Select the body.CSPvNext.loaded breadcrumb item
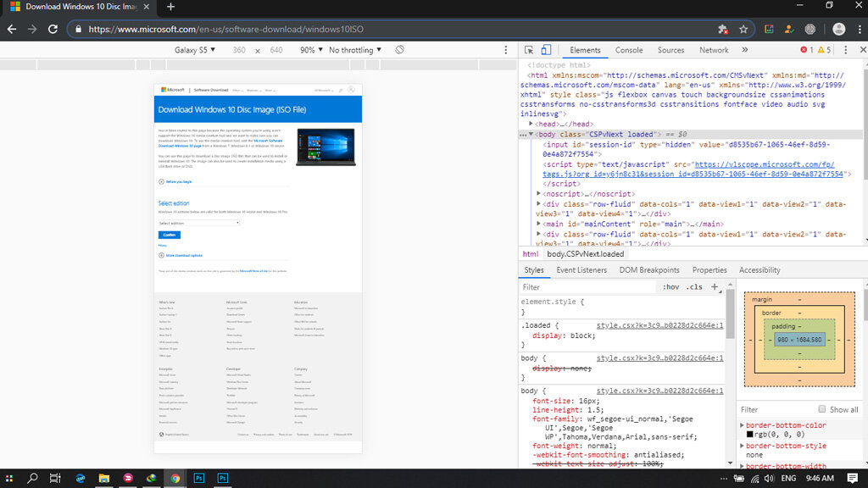The width and height of the screenshot is (868, 488). click(x=585, y=254)
